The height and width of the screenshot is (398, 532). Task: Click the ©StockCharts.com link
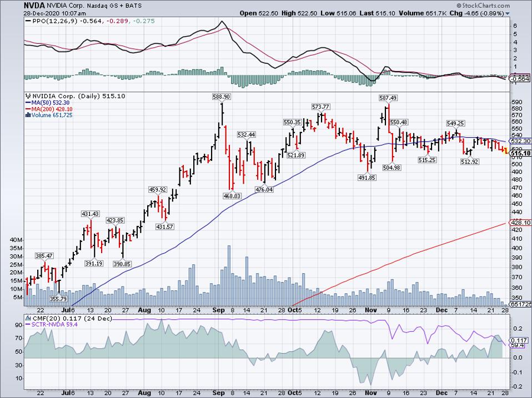483,6
